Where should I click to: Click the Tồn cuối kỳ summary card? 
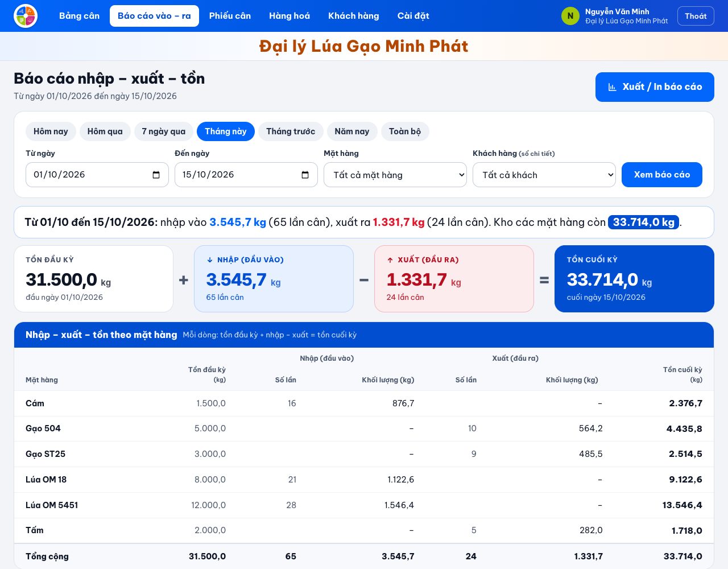pos(634,279)
